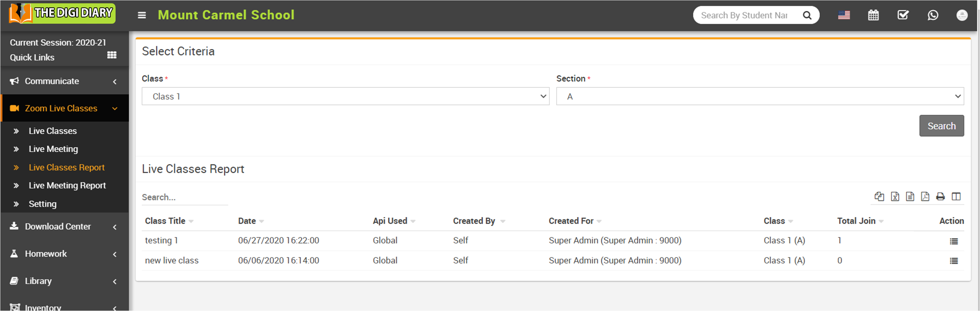This screenshot has height=311, width=980.
Task: Open the calendar icon in header
Action: coord(873,15)
